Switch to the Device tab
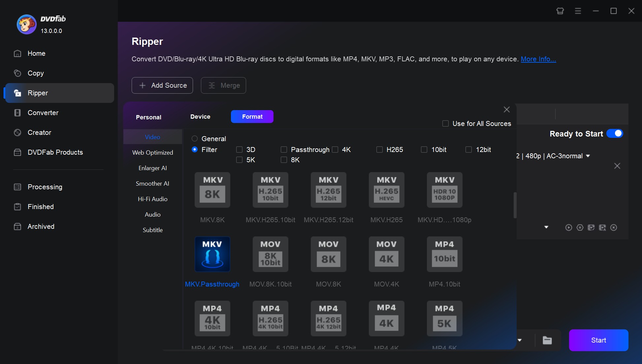The height and width of the screenshot is (364, 642). coord(200,117)
